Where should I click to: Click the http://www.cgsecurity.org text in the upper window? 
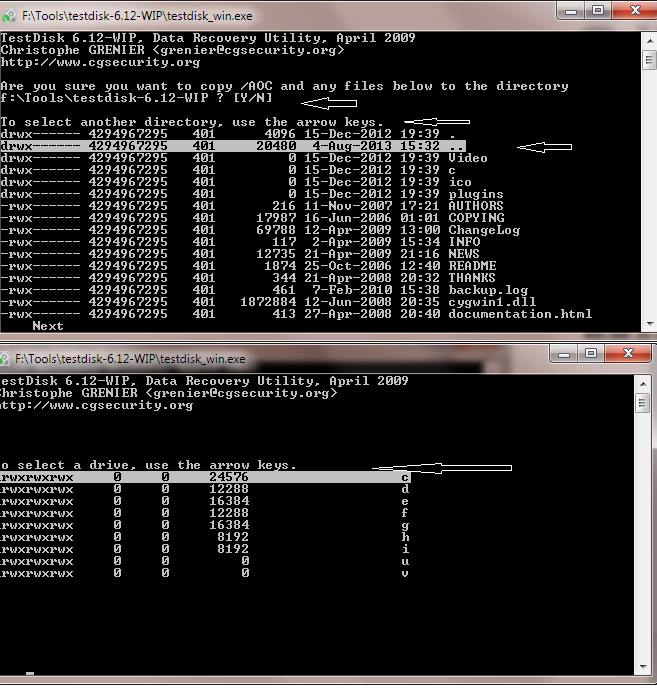(100, 62)
